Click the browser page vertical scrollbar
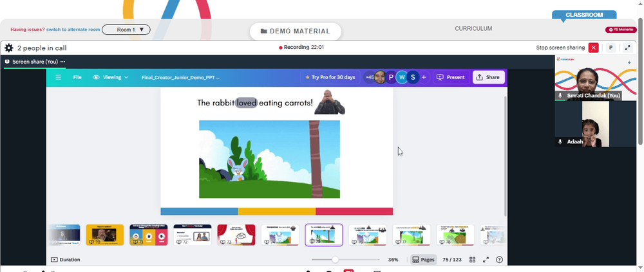 pos(641,80)
